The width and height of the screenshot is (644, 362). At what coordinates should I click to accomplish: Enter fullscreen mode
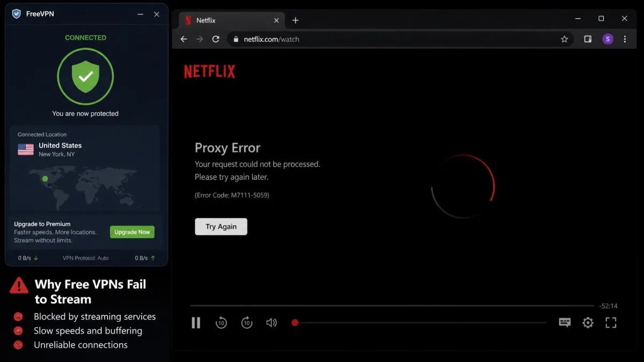611,322
